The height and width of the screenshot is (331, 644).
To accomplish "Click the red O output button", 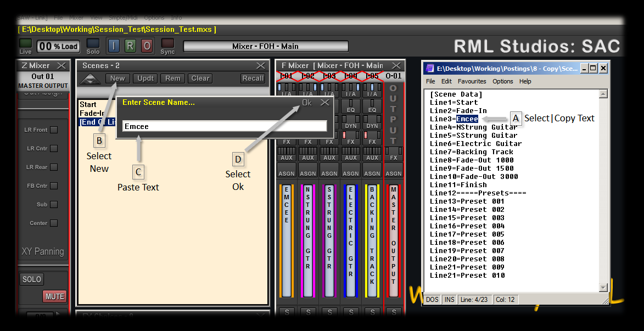I will click(147, 46).
